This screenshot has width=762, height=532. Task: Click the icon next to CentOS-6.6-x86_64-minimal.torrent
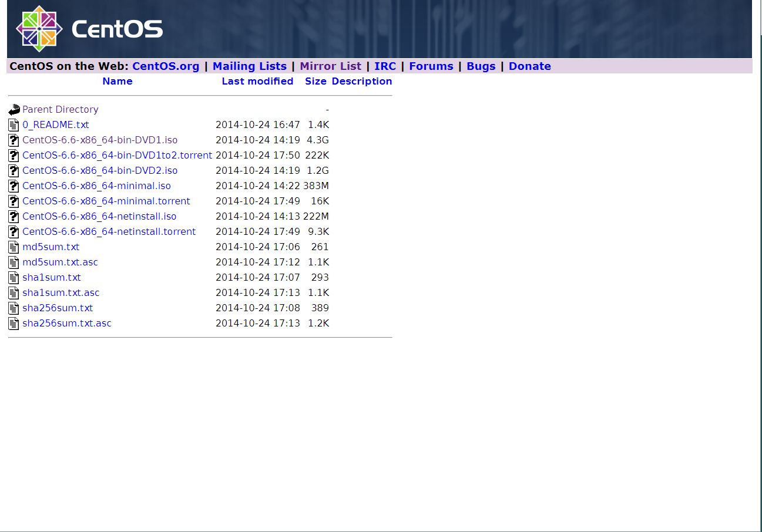point(14,201)
